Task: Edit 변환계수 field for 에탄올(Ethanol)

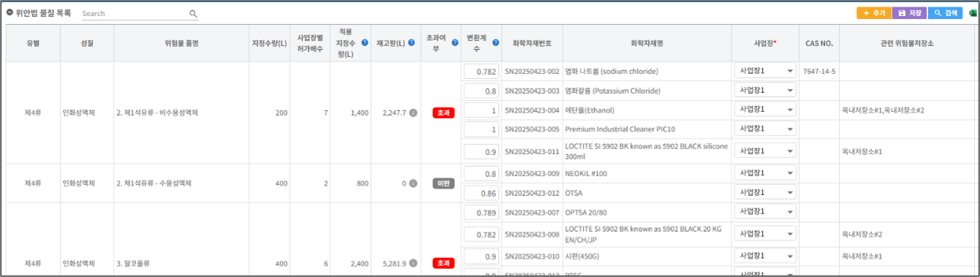Action: point(481,110)
